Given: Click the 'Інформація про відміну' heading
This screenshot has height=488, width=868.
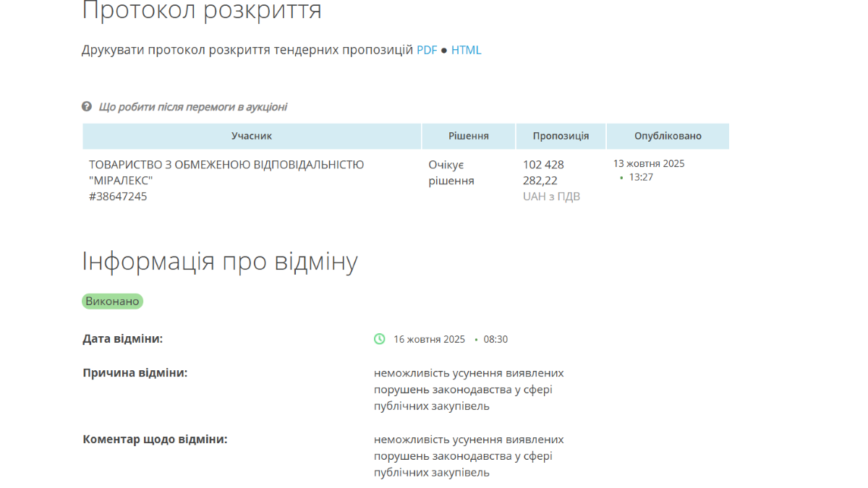Looking at the screenshot, I should pos(220,262).
